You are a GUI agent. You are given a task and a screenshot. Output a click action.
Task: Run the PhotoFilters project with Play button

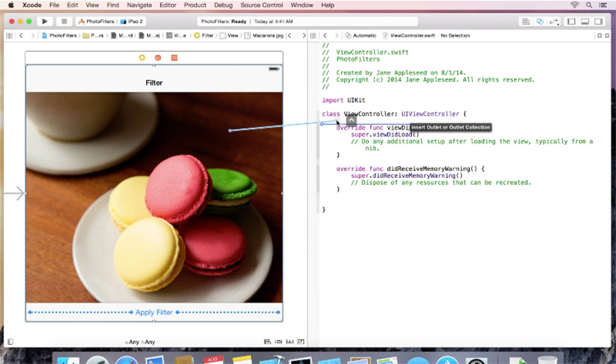[x=44, y=21]
